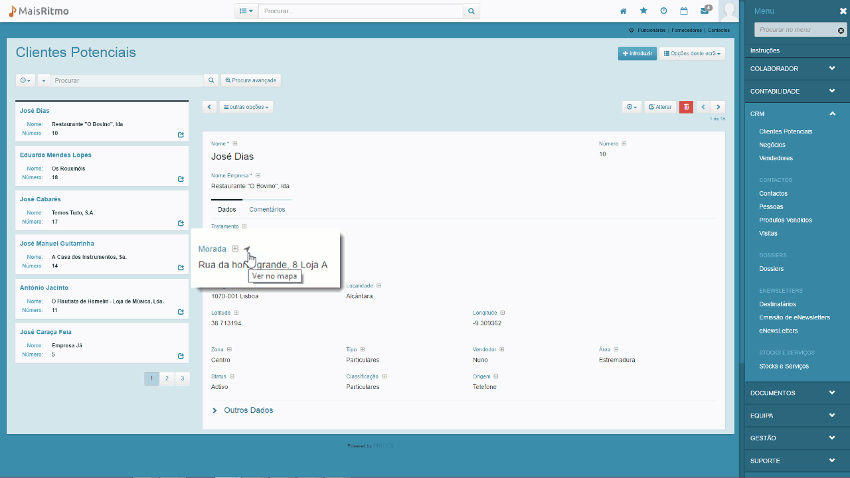Open Clientes Potenciais in the CRM menu
The image size is (850, 478).
(785, 132)
